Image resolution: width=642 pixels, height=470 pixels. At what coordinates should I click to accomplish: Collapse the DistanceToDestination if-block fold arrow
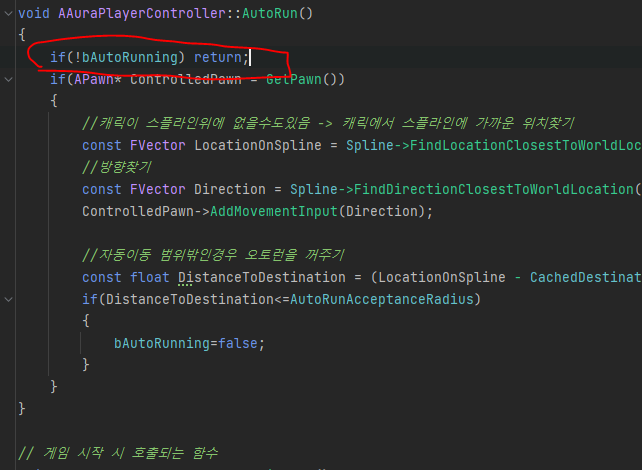(8, 299)
